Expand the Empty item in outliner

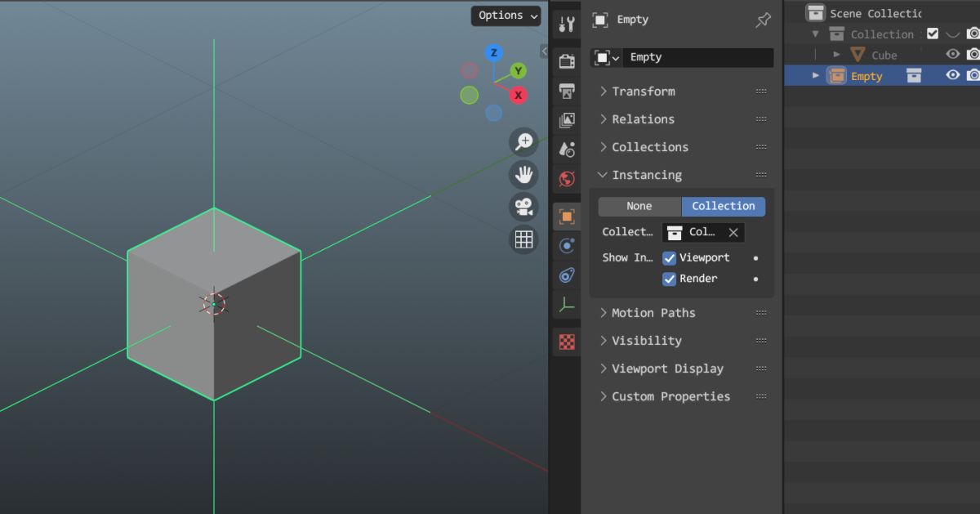(x=815, y=75)
